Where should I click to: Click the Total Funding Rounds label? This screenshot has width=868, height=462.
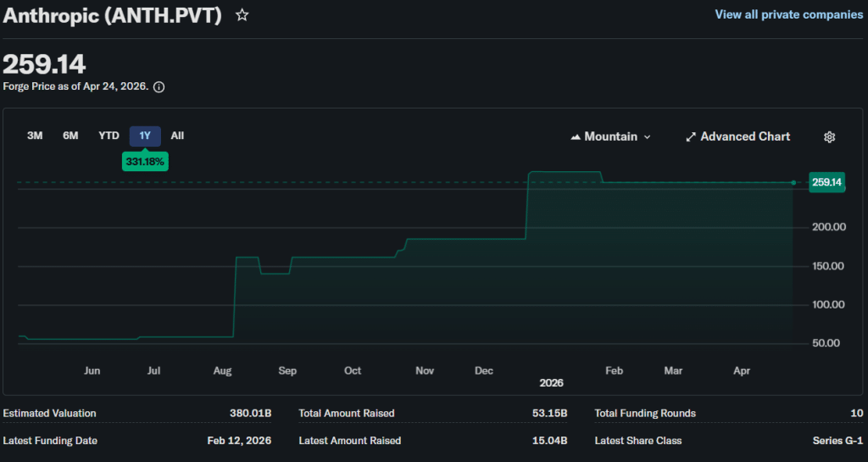coord(645,414)
